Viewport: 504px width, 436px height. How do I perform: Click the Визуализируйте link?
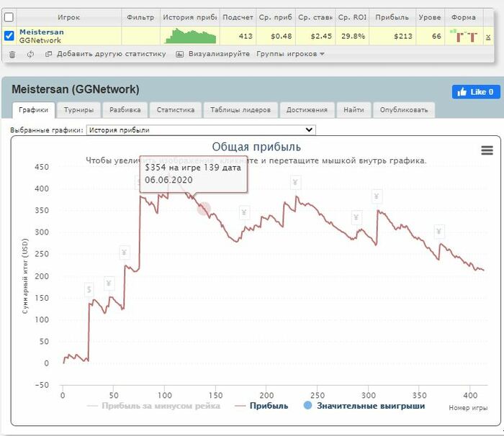[219, 54]
